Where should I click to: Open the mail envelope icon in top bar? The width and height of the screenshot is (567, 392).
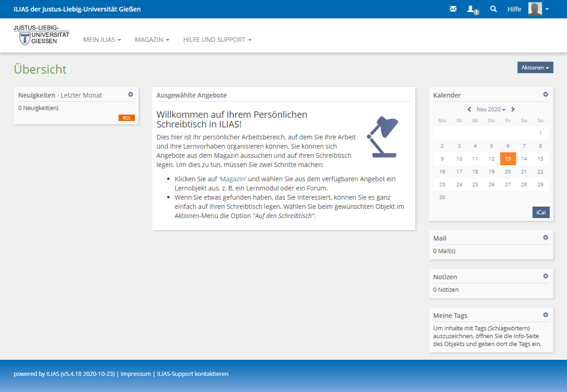click(453, 9)
